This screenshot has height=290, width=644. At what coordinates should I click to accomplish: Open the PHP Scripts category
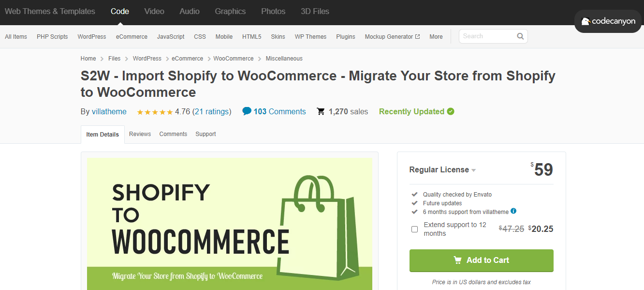(52, 37)
